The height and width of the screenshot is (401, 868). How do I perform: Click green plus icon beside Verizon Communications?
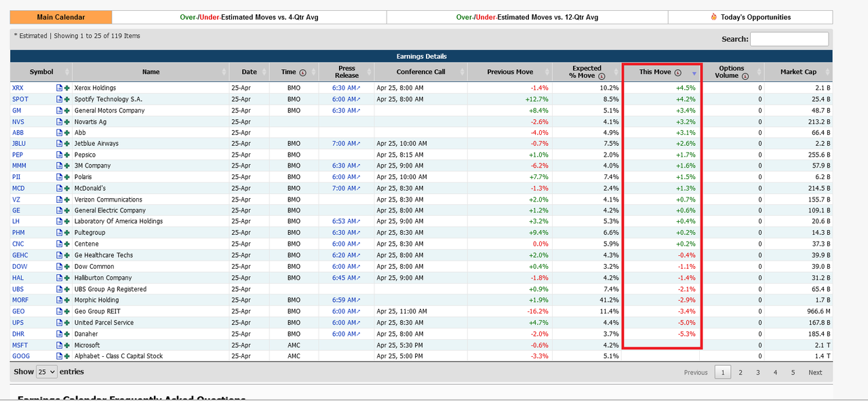[67, 199]
